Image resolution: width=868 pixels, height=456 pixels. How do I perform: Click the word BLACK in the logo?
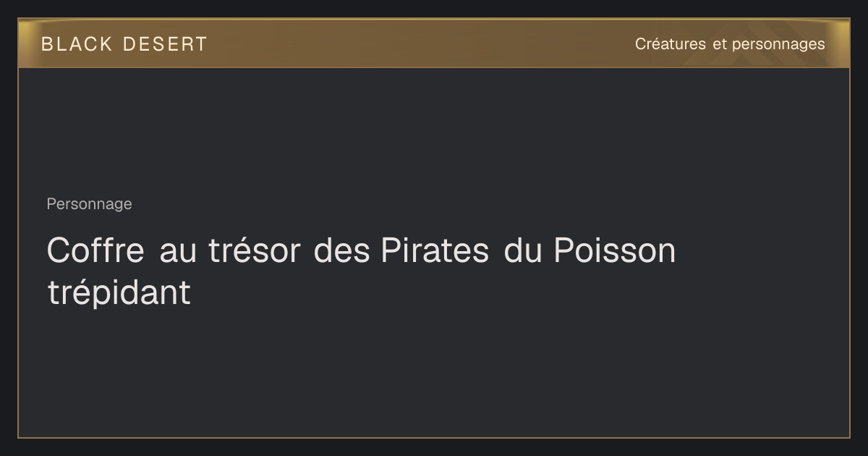tap(77, 44)
